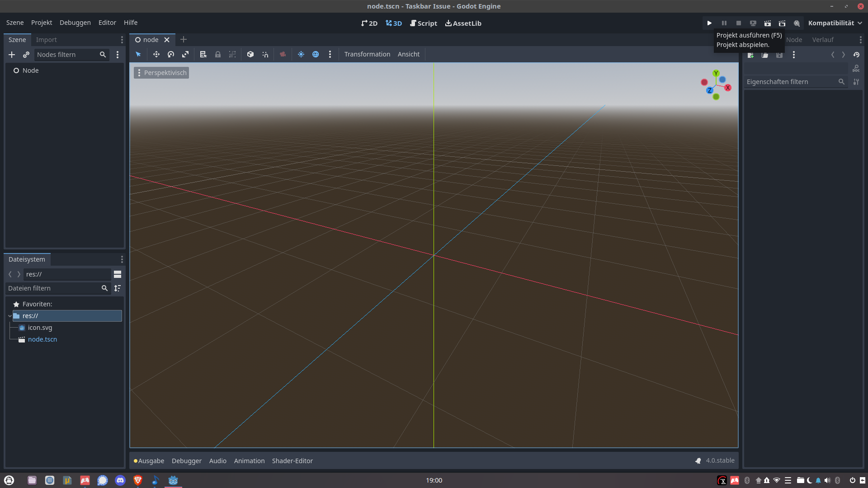Screen dimensions: 868x488
Task: Switch to the Import tab
Action: pos(47,40)
